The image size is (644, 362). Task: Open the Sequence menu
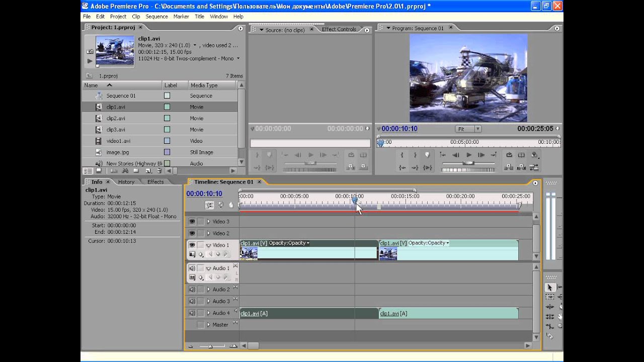(x=157, y=17)
